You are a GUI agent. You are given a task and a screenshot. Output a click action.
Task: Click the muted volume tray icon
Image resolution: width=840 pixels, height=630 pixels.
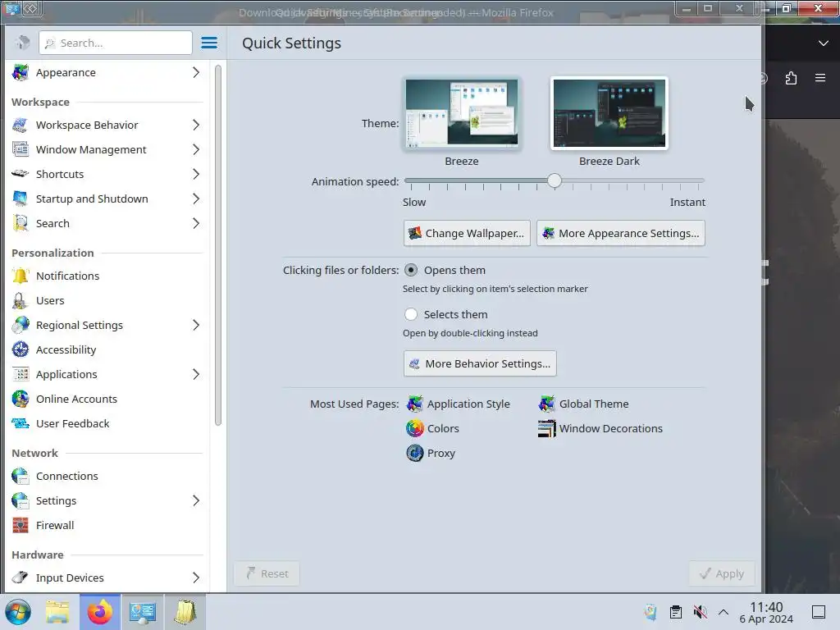coord(700,612)
